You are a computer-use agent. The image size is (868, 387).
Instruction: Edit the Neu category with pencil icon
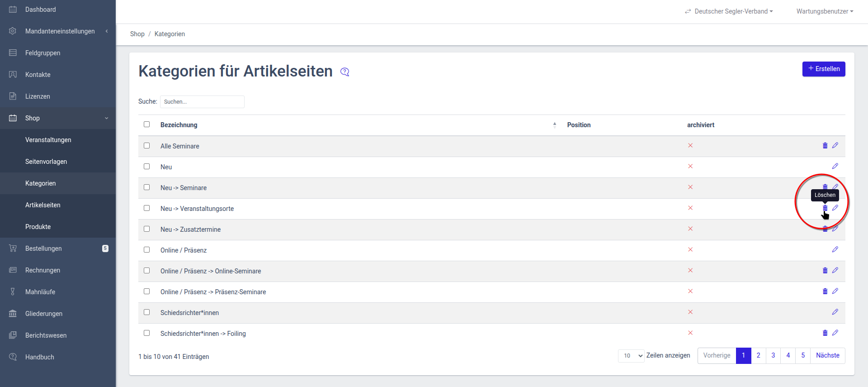(835, 166)
